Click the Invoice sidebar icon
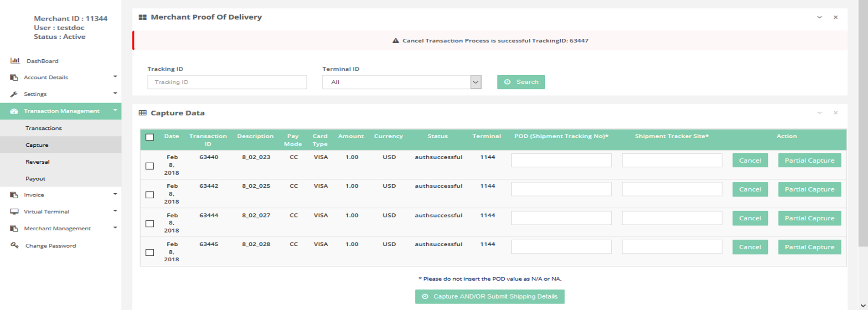Viewport: 868px width, 310px height. (14, 195)
